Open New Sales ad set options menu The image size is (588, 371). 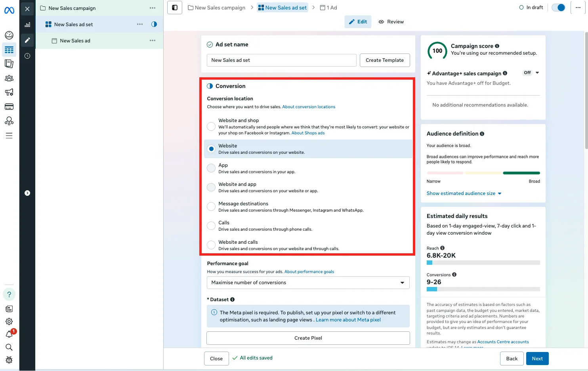tap(140, 24)
